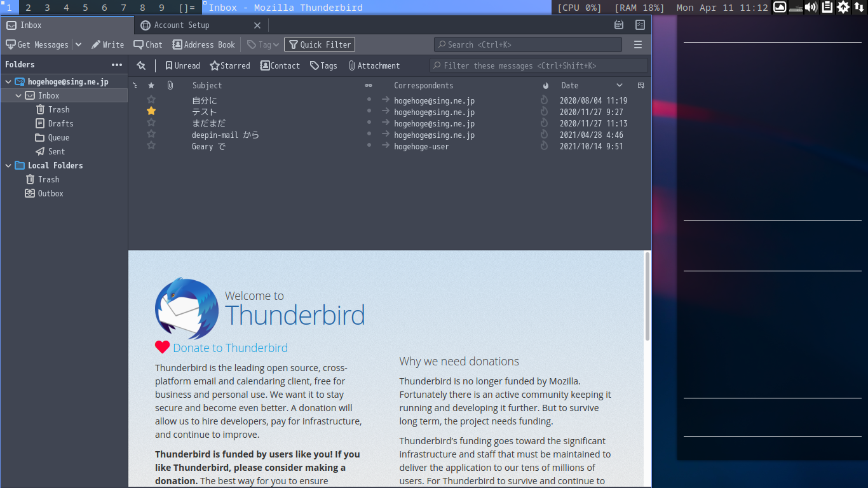Write a new message
Image resolution: width=868 pixels, height=488 pixels.
(x=107, y=44)
